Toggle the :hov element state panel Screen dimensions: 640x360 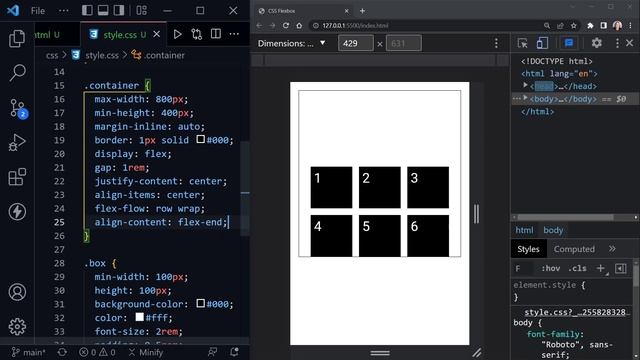(x=550, y=269)
